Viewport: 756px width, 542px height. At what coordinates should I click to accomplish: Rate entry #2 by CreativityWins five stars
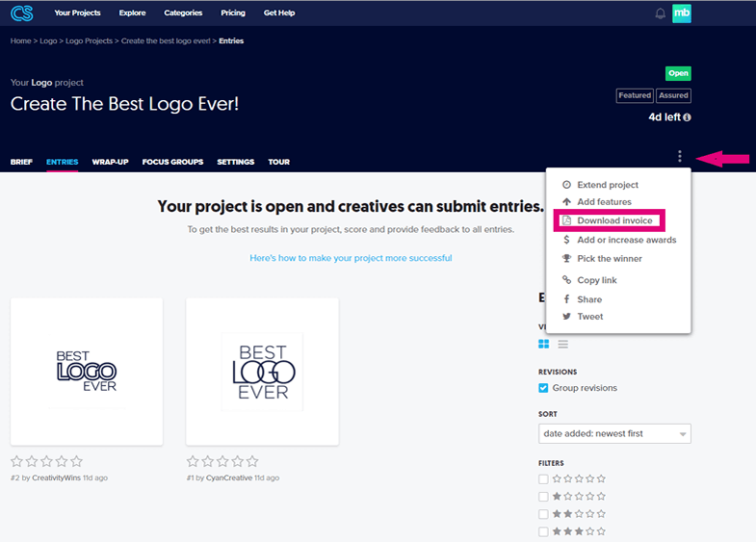77,461
